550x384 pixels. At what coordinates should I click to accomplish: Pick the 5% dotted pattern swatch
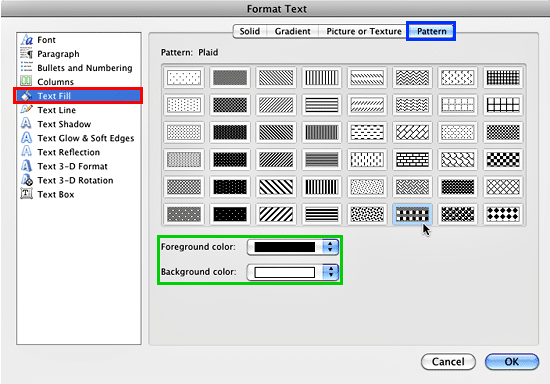(x=184, y=77)
